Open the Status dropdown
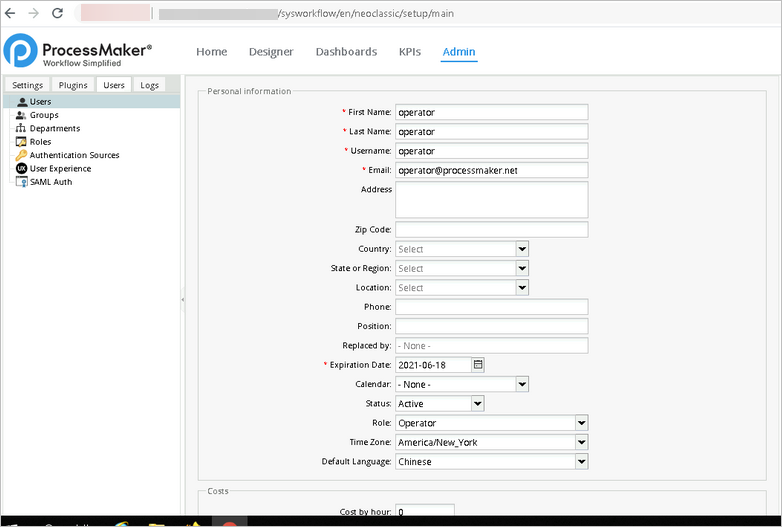The height and width of the screenshot is (527, 782). tap(478, 404)
